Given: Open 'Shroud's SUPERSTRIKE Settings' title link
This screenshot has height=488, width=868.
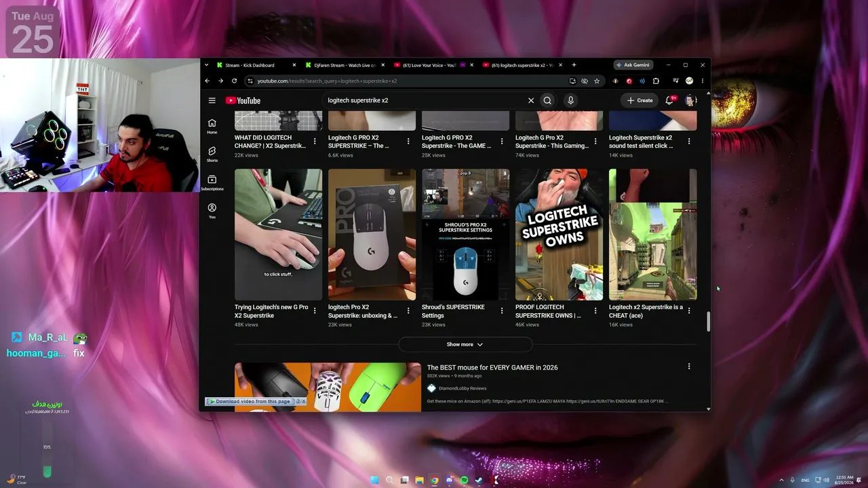Looking at the screenshot, I should (454, 311).
